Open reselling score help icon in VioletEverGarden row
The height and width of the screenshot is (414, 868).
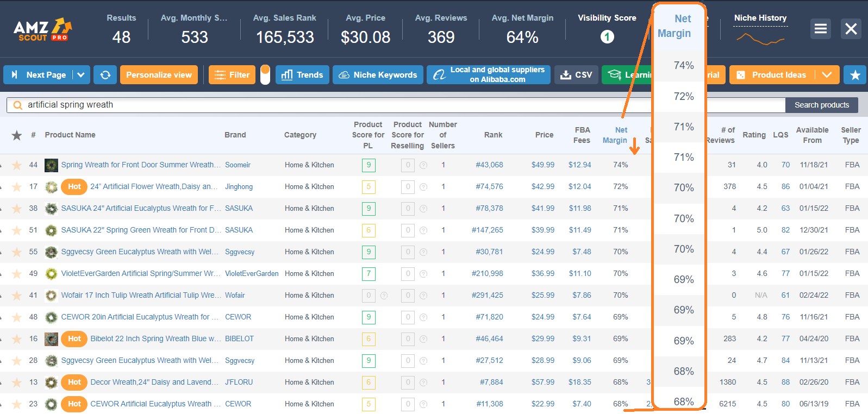[x=423, y=274]
